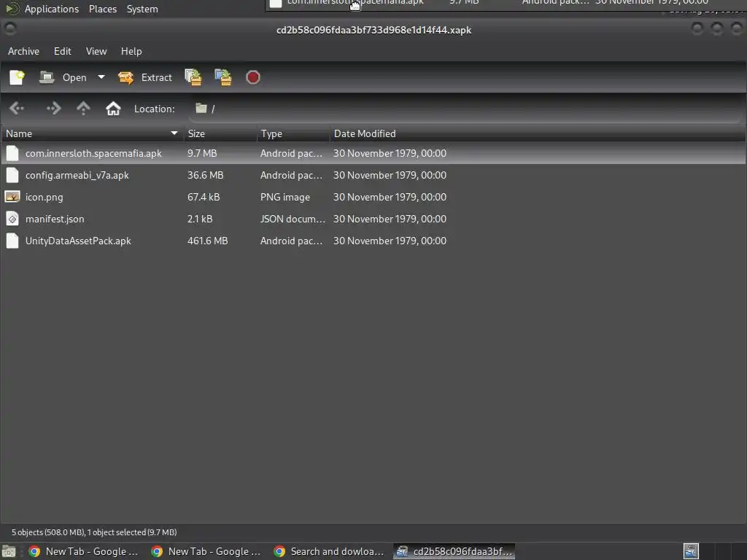Go up one level arrow
Image resolution: width=747 pixels, height=560 pixels.
(83, 109)
